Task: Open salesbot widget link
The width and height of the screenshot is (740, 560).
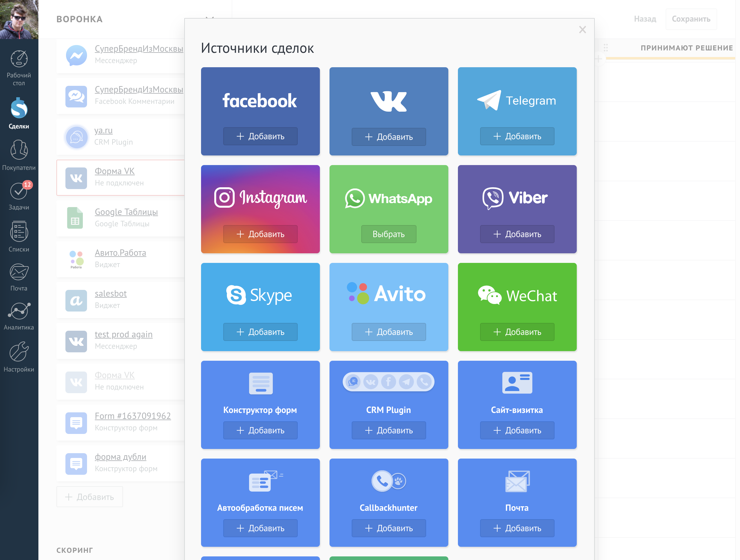Action: (x=111, y=294)
